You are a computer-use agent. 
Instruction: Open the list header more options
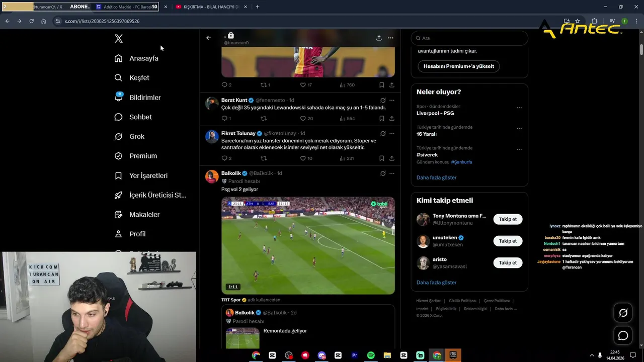tap(391, 38)
